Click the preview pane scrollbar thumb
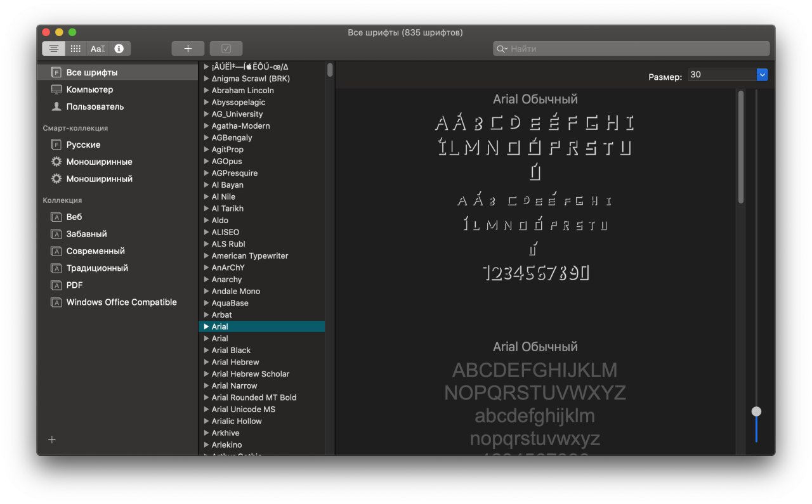This screenshot has width=812, height=504. pos(741,147)
